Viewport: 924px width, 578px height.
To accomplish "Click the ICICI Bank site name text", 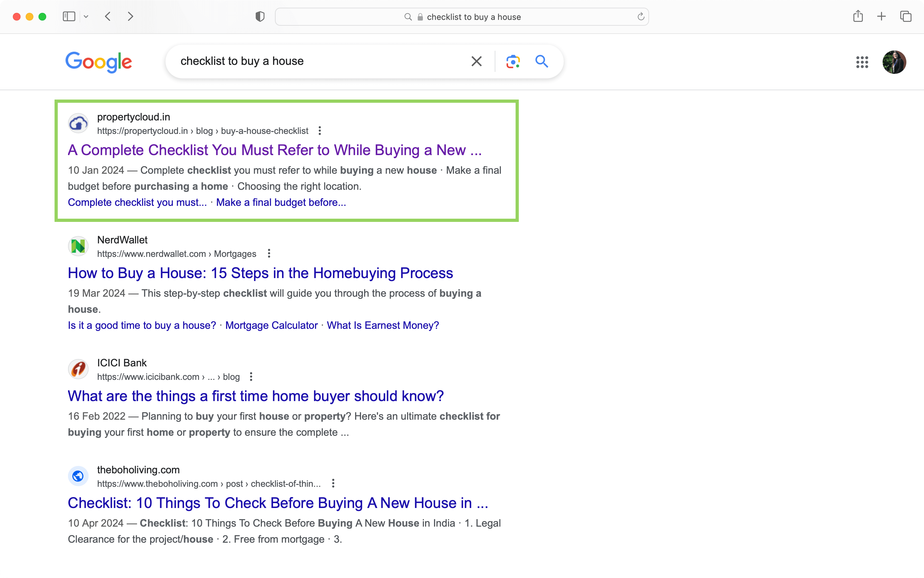I will pyautogui.click(x=122, y=363).
